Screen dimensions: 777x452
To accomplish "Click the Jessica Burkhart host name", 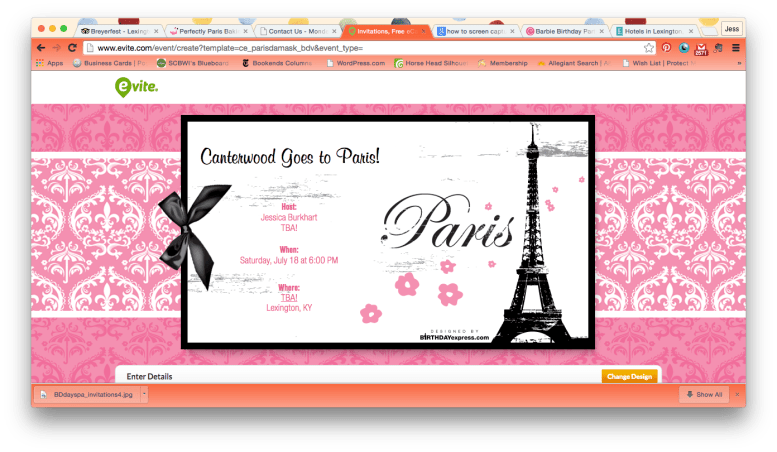I will (289, 217).
